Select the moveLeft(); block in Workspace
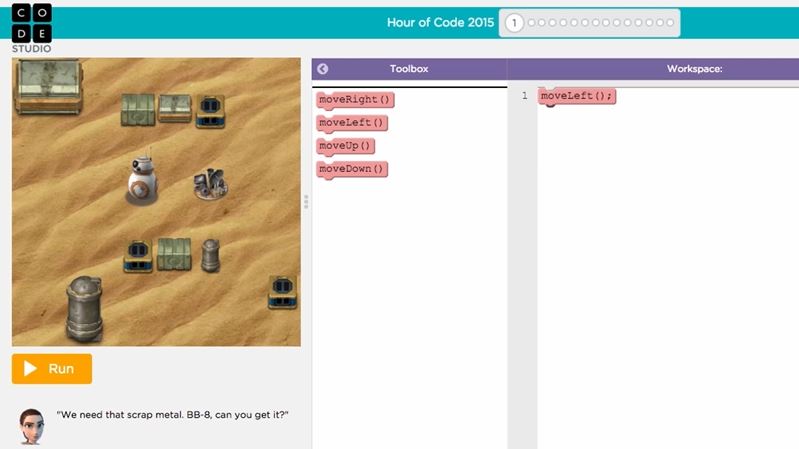The height and width of the screenshot is (449, 799). coord(577,96)
